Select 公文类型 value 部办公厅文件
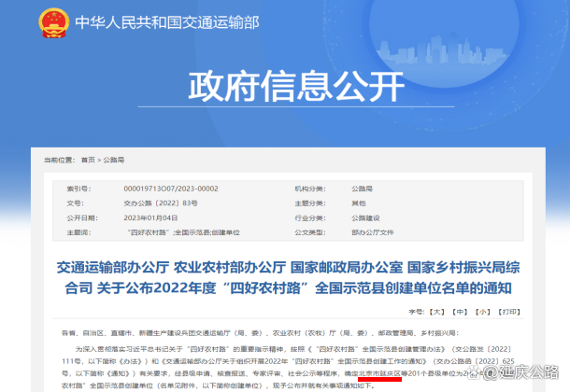The image size is (570, 392). coord(372,232)
